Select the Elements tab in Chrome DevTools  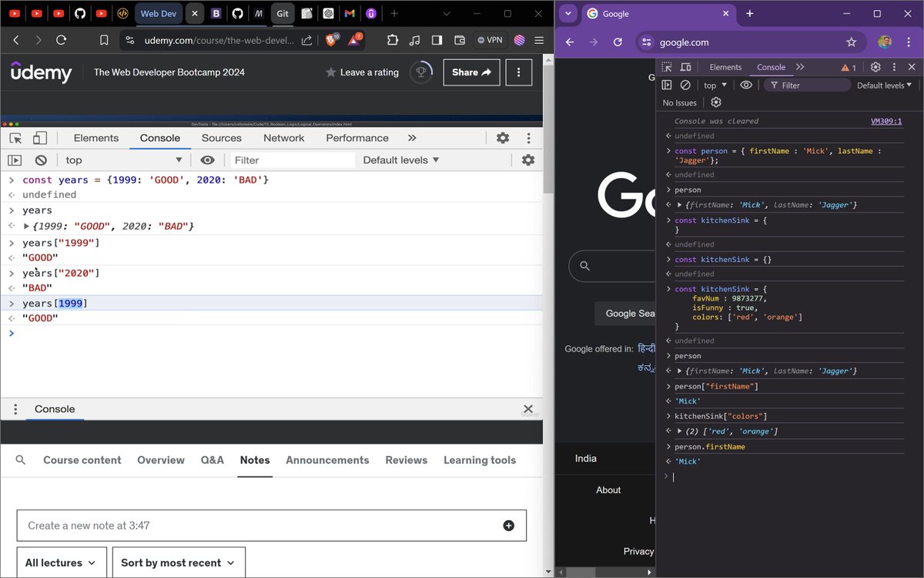pos(725,67)
